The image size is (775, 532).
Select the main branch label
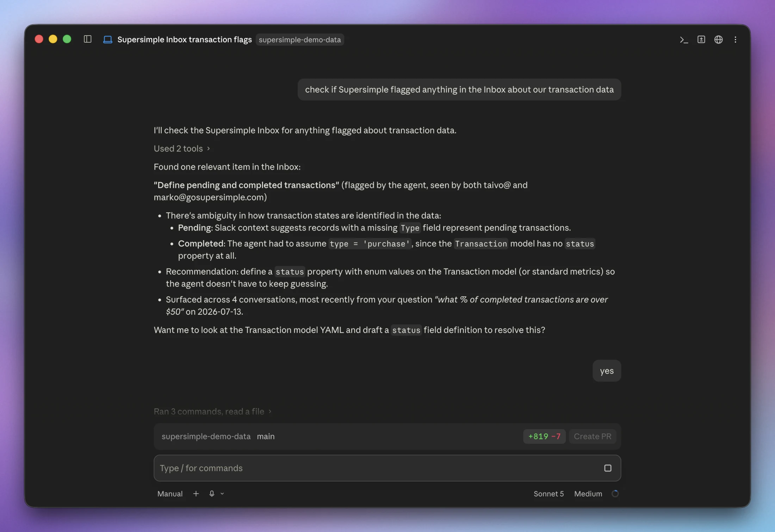tap(266, 436)
